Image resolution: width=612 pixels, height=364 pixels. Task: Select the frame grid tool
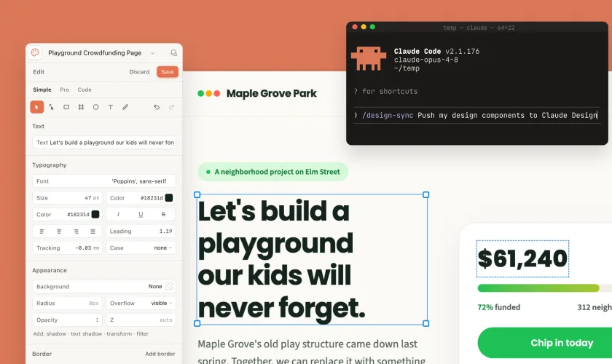click(x=81, y=107)
